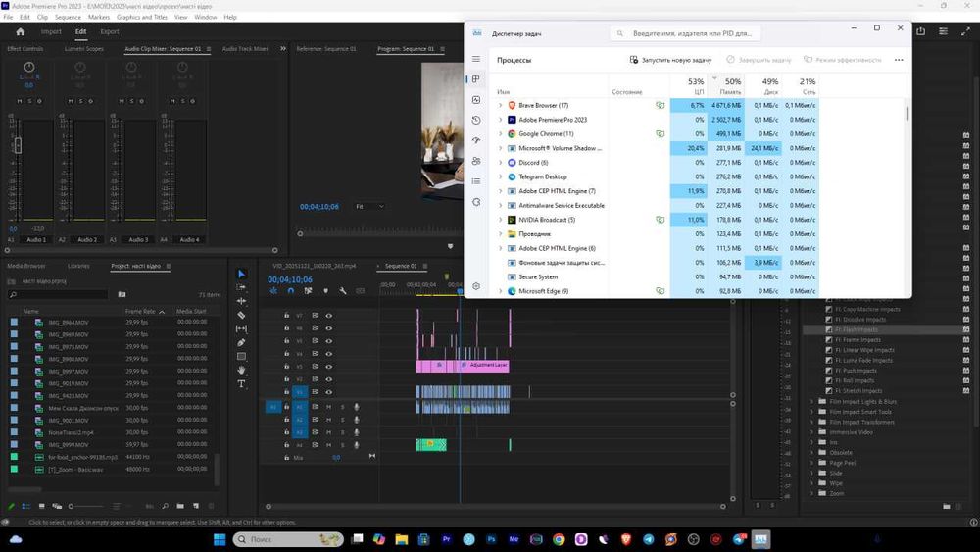Expand Brave Browser process group
Screen dimensions: 980x552
click(500, 106)
